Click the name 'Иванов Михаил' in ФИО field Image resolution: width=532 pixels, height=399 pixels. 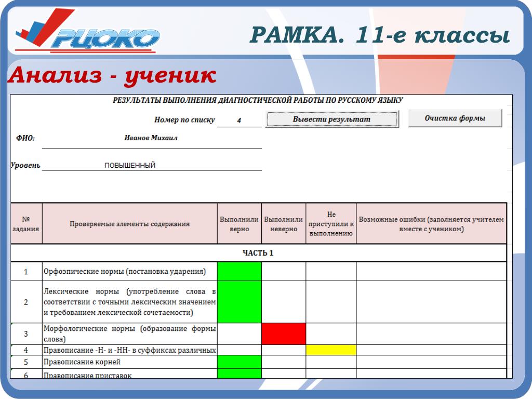[x=151, y=138]
